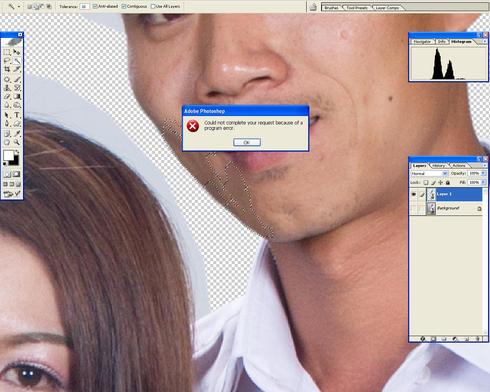Select the Custom Shape tool
This screenshot has width=490, height=392.
tap(17, 124)
